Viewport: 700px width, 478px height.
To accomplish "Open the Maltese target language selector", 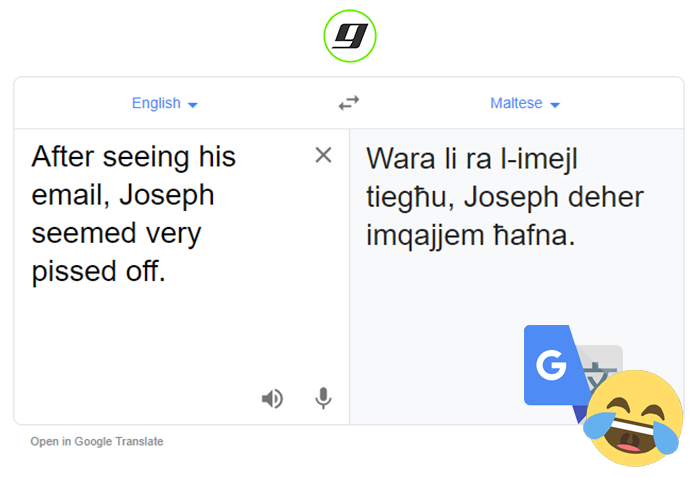I will [525, 104].
